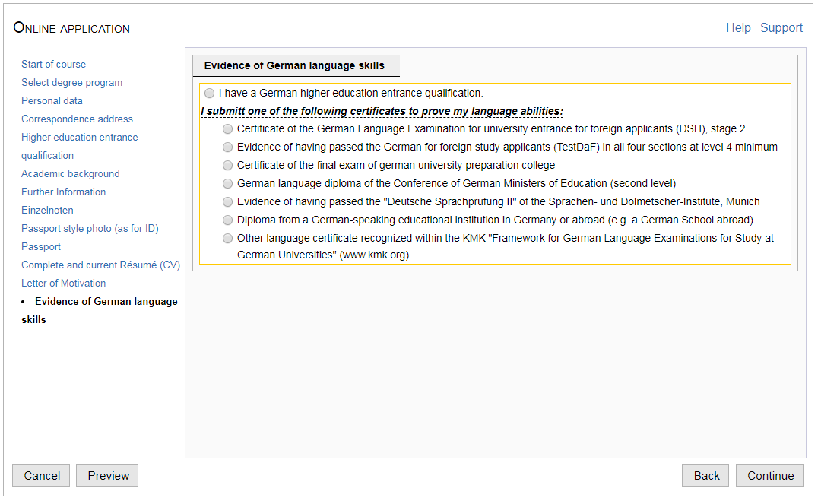Viewport: 821px width, 504px height.
Task: Click the Help link
Action: tap(738, 27)
